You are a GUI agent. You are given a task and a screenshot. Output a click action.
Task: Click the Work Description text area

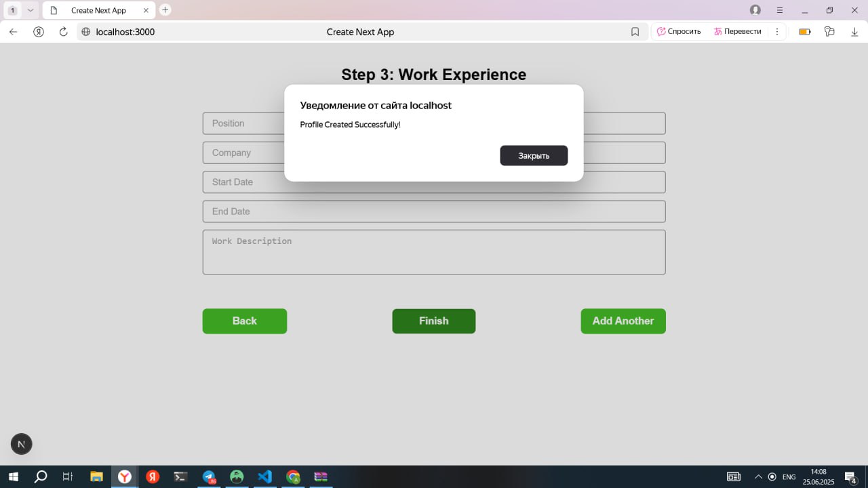(x=433, y=251)
